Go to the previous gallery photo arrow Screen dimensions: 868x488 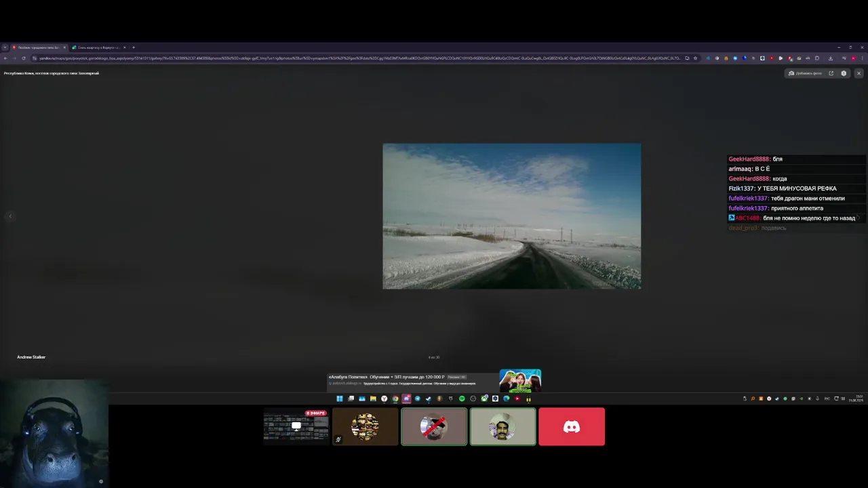pos(10,216)
